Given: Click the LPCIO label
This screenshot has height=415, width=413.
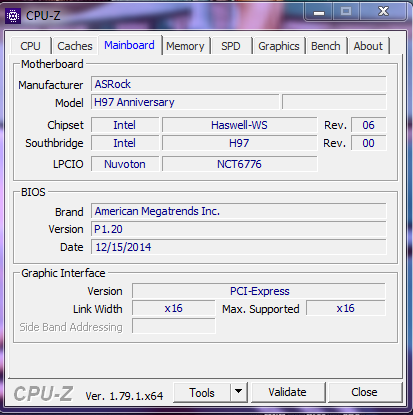Looking at the screenshot, I should (68, 164).
